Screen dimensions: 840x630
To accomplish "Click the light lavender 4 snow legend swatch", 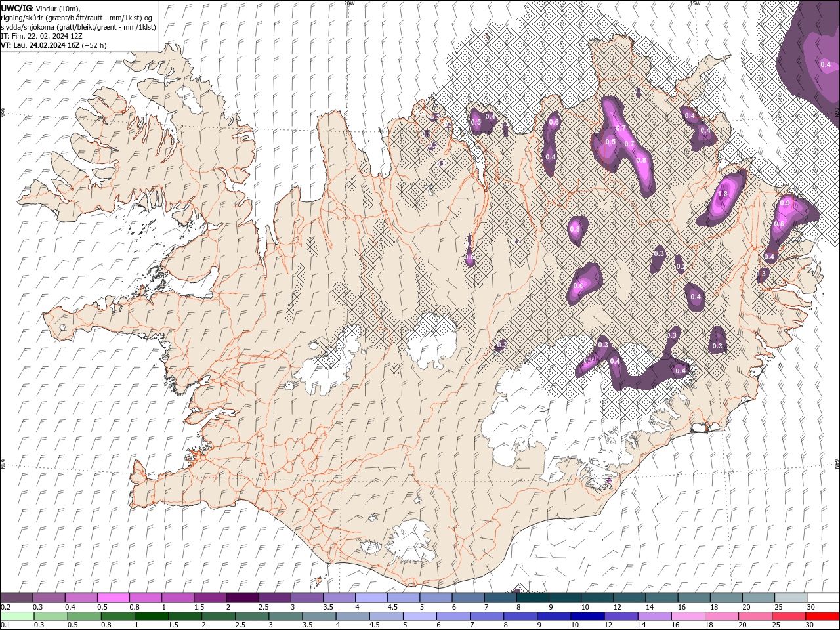I will pos(371,598).
